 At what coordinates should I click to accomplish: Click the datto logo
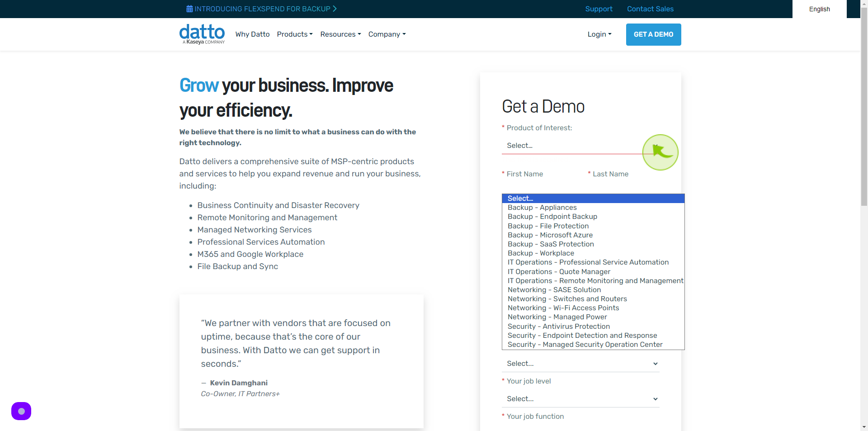pos(202,34)
